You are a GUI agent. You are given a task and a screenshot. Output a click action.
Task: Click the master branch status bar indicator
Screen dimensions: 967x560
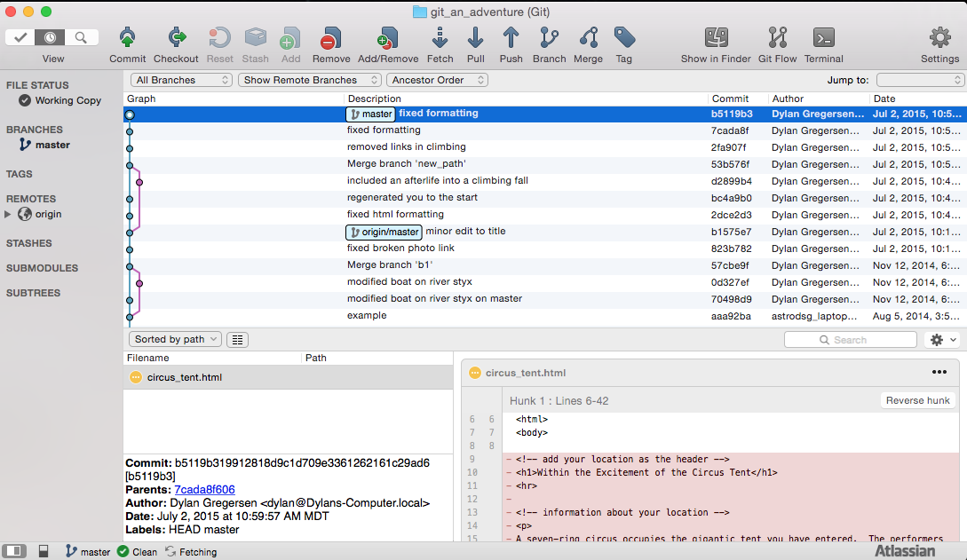click(88, 552)
